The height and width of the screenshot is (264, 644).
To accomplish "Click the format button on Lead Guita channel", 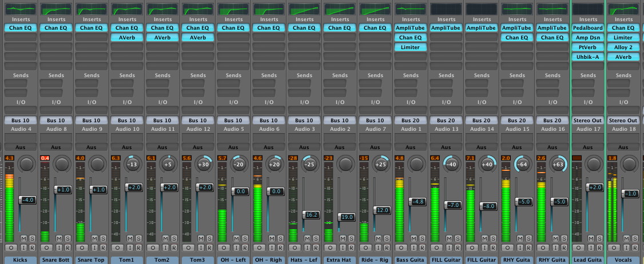I will point(577,247).
